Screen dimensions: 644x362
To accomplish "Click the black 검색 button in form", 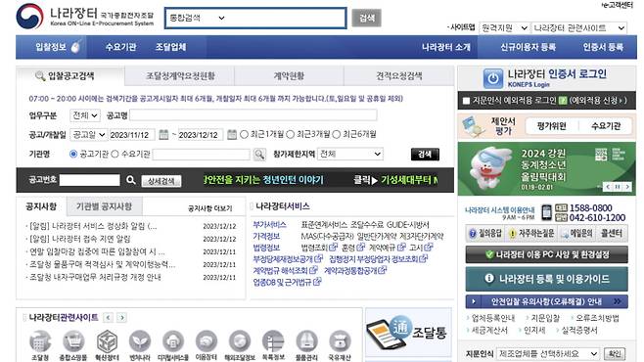I will (x=425, y=155).
